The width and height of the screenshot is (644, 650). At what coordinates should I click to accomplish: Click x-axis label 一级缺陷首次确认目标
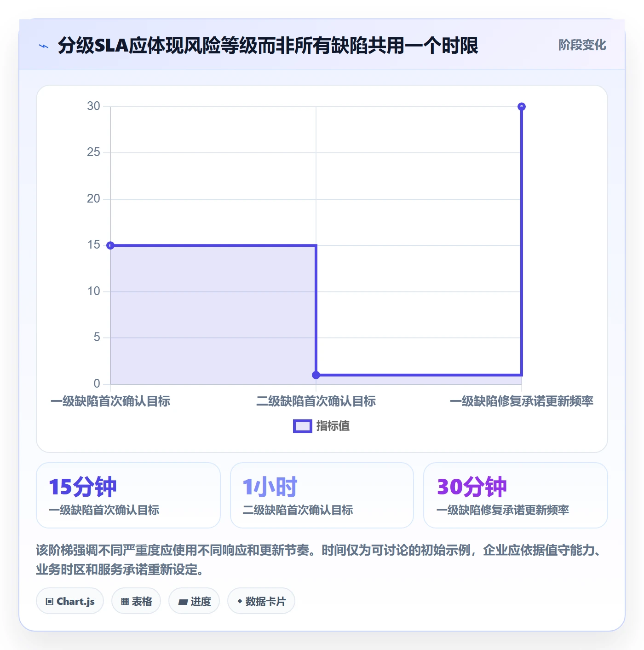point(110,401)
